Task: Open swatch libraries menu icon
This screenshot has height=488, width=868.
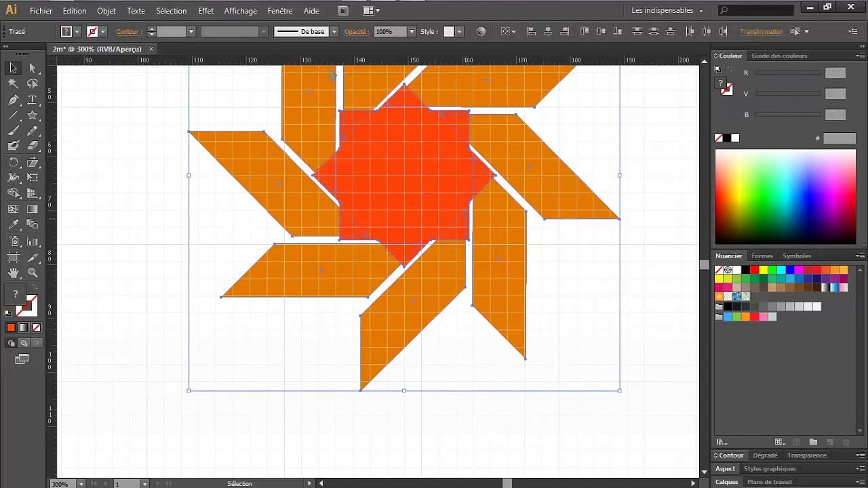Action: (x=722, y=442)
